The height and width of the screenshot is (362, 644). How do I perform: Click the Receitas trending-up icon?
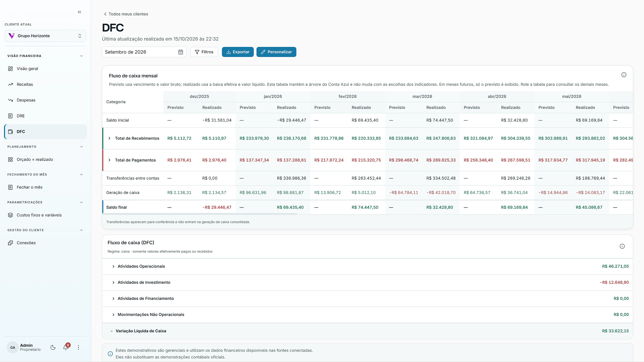point(10,84)
